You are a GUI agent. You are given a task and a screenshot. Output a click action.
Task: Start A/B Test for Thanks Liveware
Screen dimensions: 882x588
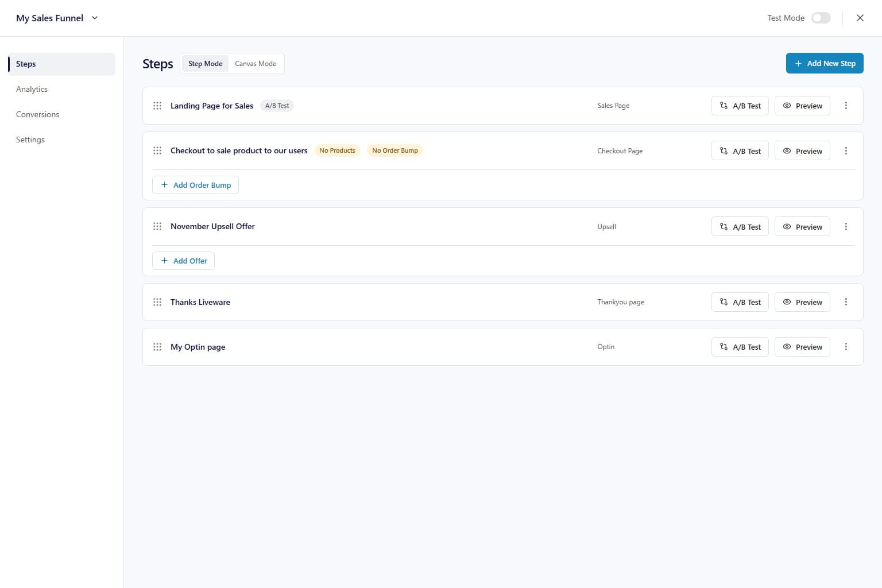pos(740,302)
